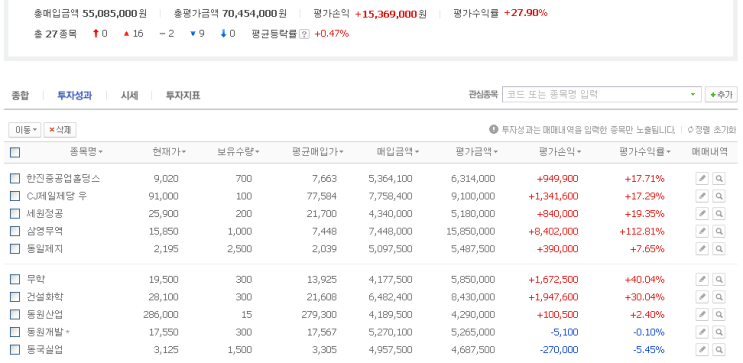Click pencil icon in 건설화학 row

click(x=702, y=297)
